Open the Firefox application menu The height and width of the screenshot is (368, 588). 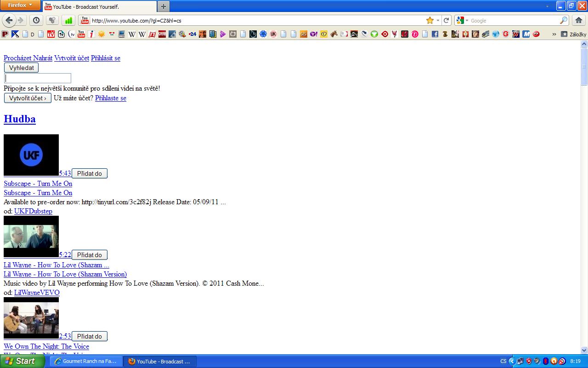coord(20,5)
